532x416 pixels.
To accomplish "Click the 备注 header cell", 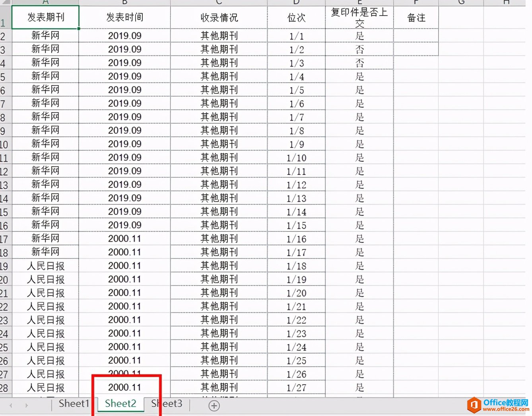I will pyautogui.click(x=416, y=17).
